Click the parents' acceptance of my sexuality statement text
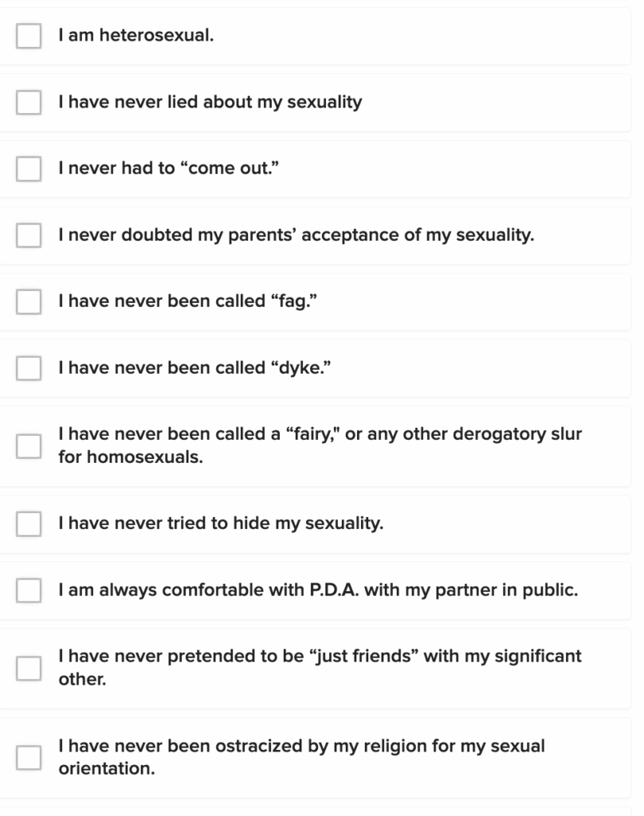The height and width of the screenshot is (816, 644). [296, 235]
